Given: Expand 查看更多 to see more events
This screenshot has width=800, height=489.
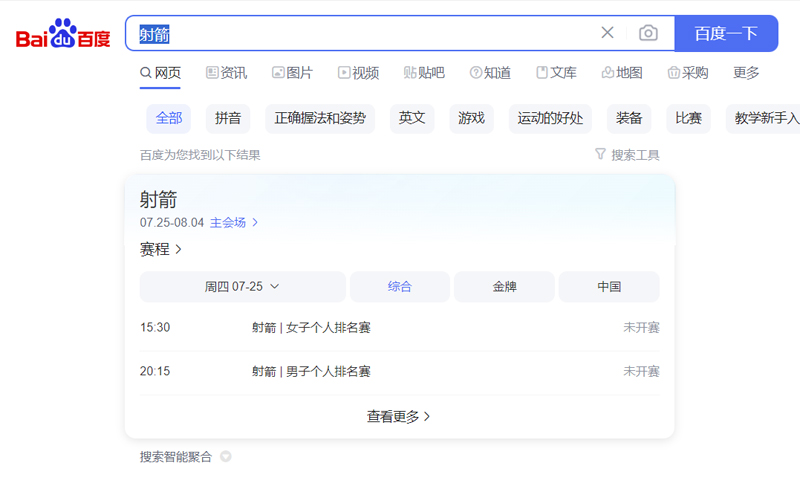Looking at the screenshot, I should click(399, 417).
